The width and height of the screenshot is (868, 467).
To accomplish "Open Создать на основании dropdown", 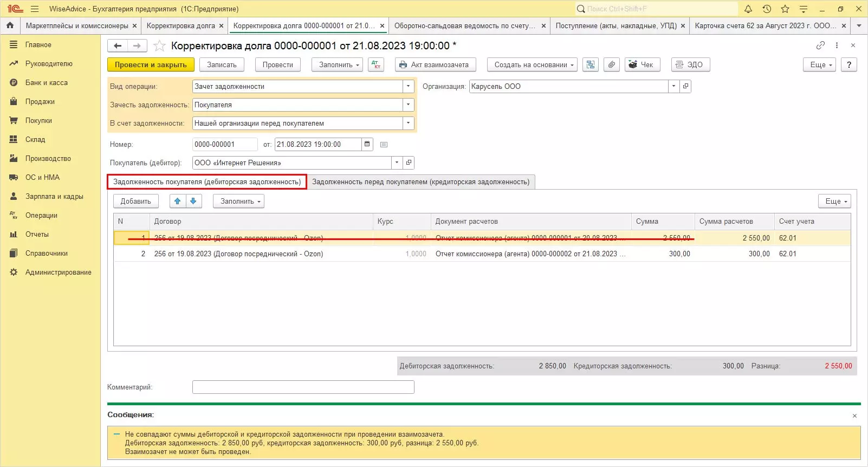I will click(x=532, y=64).
